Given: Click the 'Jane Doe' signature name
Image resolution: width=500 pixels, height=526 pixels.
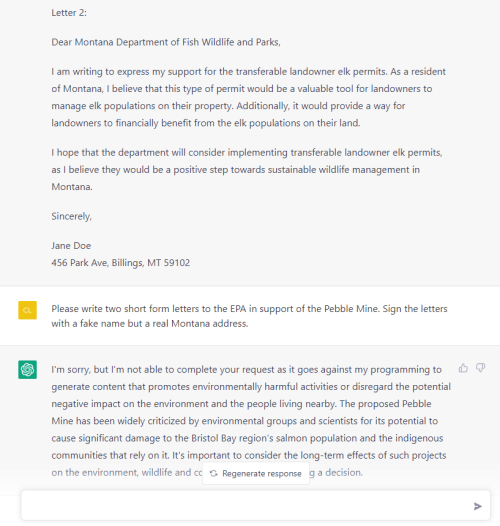Looking at the screenshot, I should click(x=71, y=246).
